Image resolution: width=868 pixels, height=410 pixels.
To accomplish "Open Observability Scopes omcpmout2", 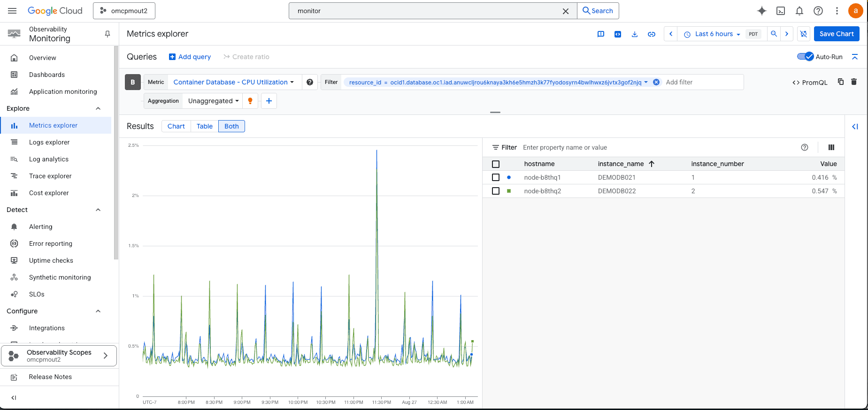I will pos(59,356).
